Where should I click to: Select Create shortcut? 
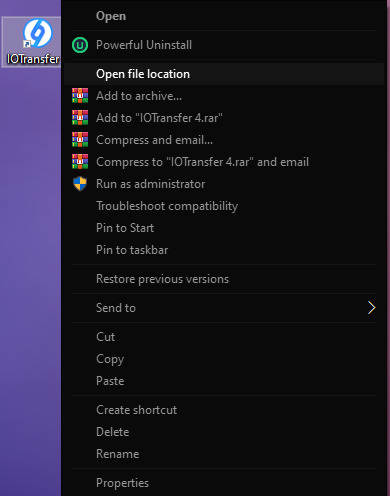pos(224,410)
